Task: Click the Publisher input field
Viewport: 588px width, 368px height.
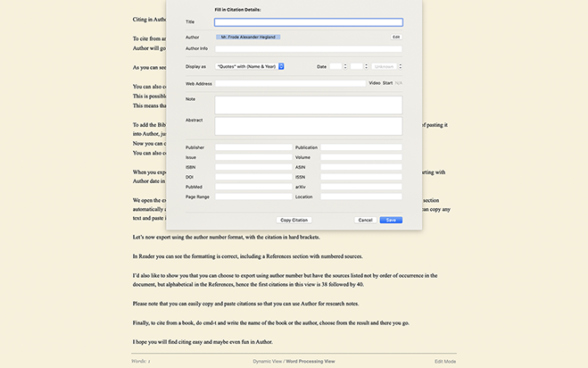Action: click(x=253, y=146)
